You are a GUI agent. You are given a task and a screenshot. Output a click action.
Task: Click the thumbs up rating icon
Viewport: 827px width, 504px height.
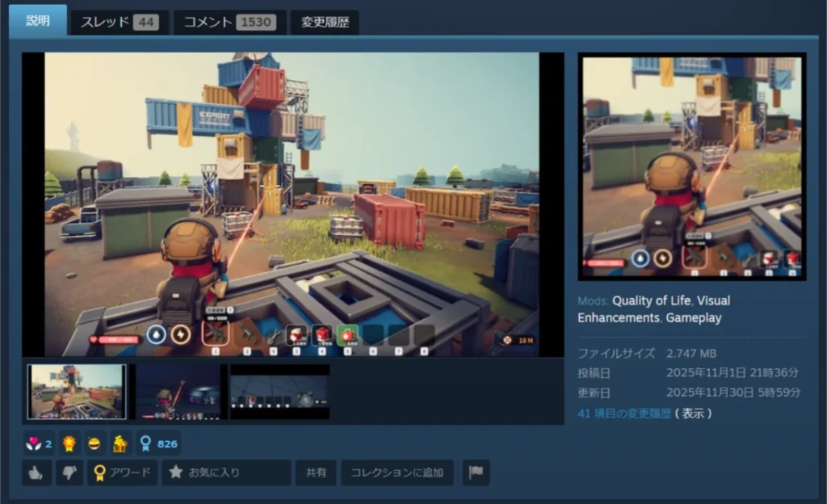click(x=36, y=473)
